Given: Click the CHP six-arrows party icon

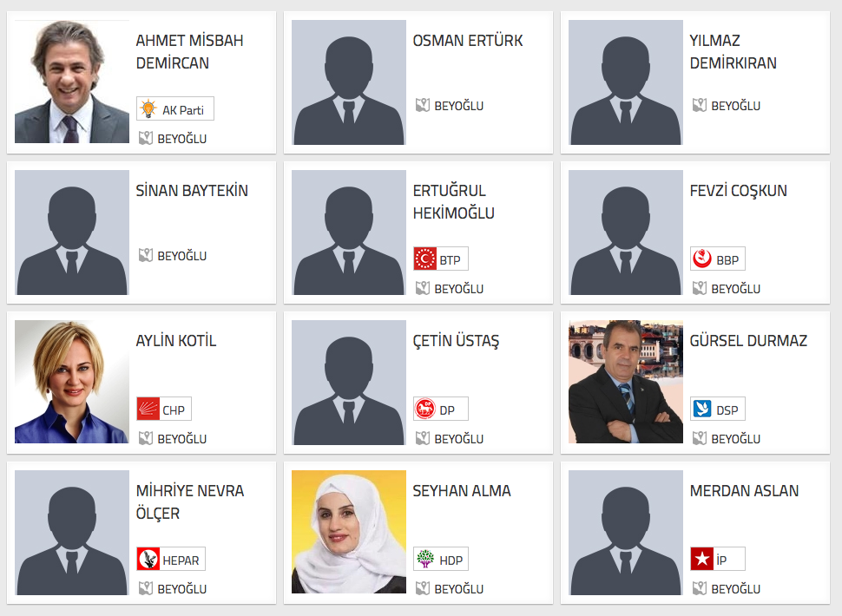Looking at the screenshot, I should (148, 409).
